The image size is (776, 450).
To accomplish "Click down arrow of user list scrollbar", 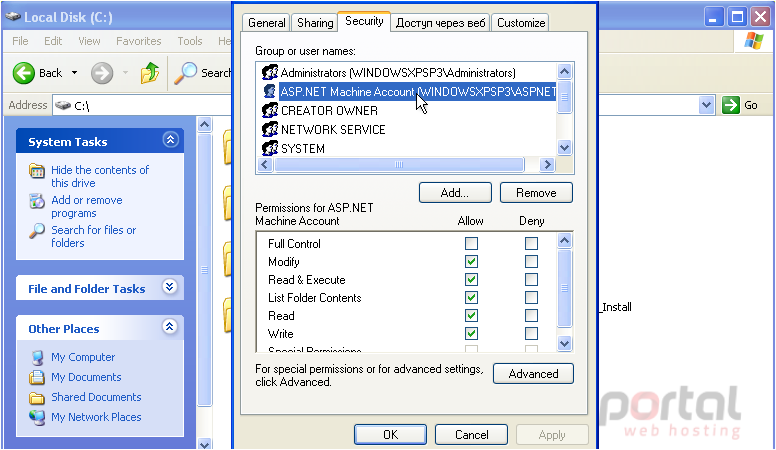I will 564,147.
